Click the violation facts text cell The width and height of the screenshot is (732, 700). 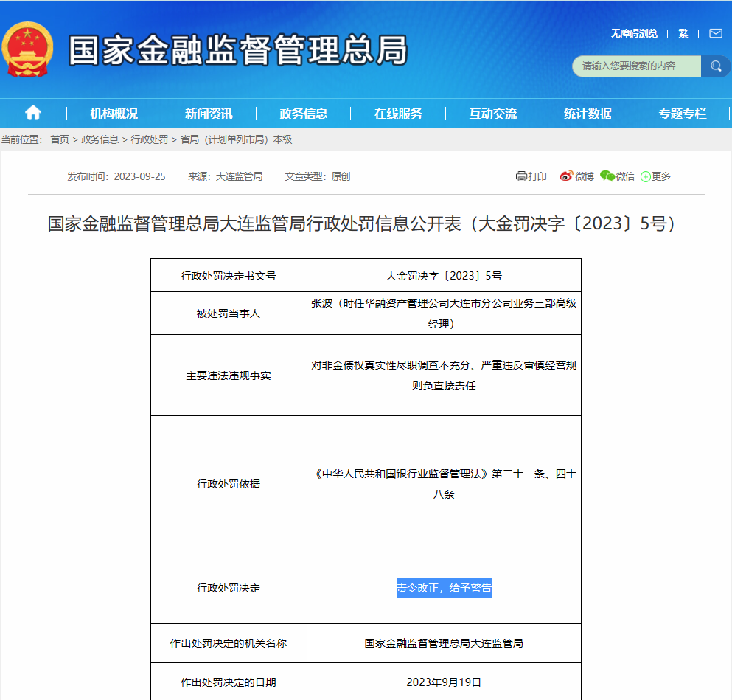pyautogui.click(x=444, y=375)
